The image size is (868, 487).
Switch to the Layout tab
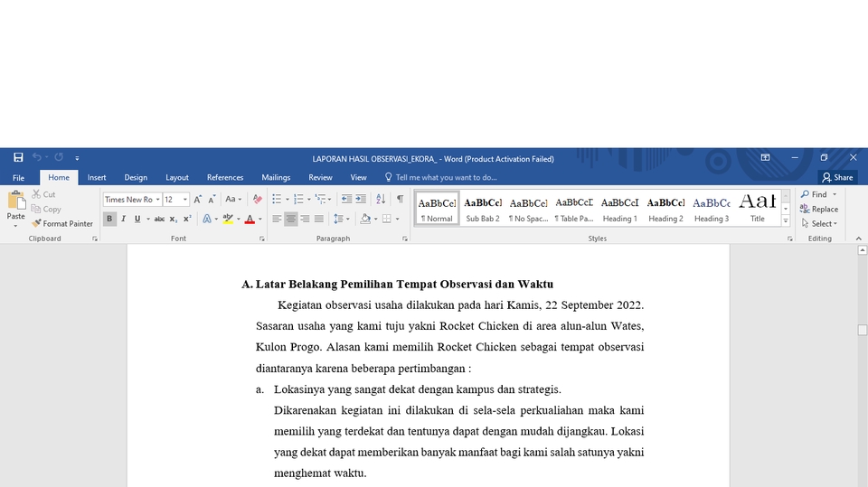[x=177, y=178]
